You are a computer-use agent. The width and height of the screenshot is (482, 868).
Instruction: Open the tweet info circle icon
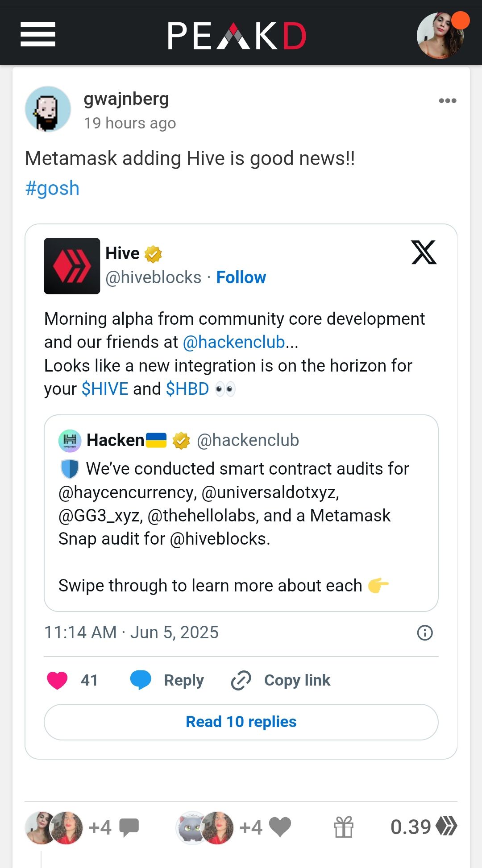coord(424,632)
